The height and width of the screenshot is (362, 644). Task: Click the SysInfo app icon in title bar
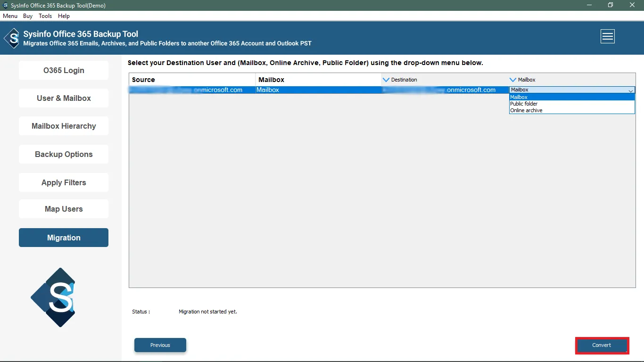tap(5, 6)
